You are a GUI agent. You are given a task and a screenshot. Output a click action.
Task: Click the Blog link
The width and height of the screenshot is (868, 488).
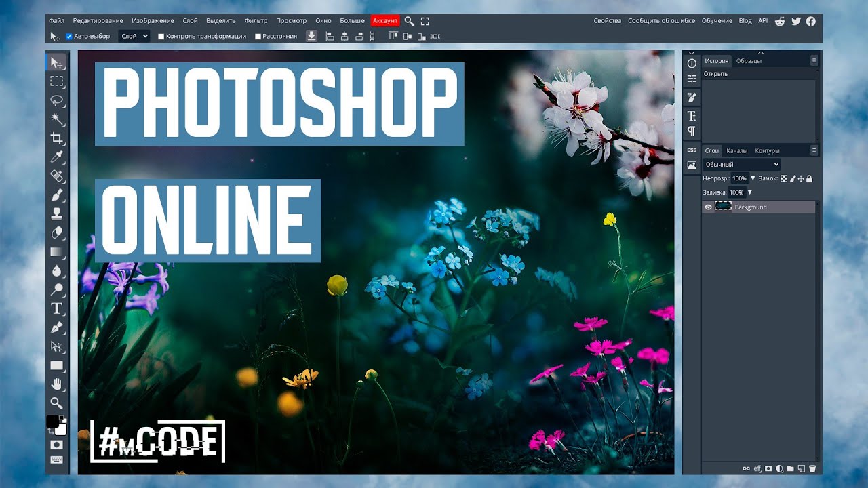745,21
